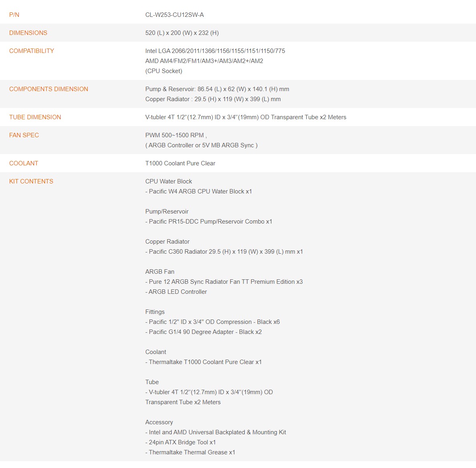Click the AMD AM4 socket list line
The height and width of the screenshot is (468, 476).
(204, 61)
